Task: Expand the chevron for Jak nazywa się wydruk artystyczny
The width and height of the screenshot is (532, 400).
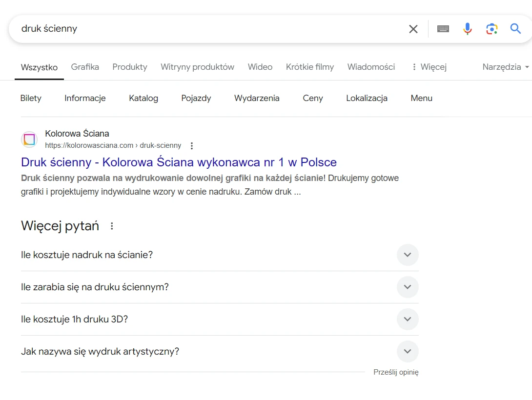Action: (408, 352)
